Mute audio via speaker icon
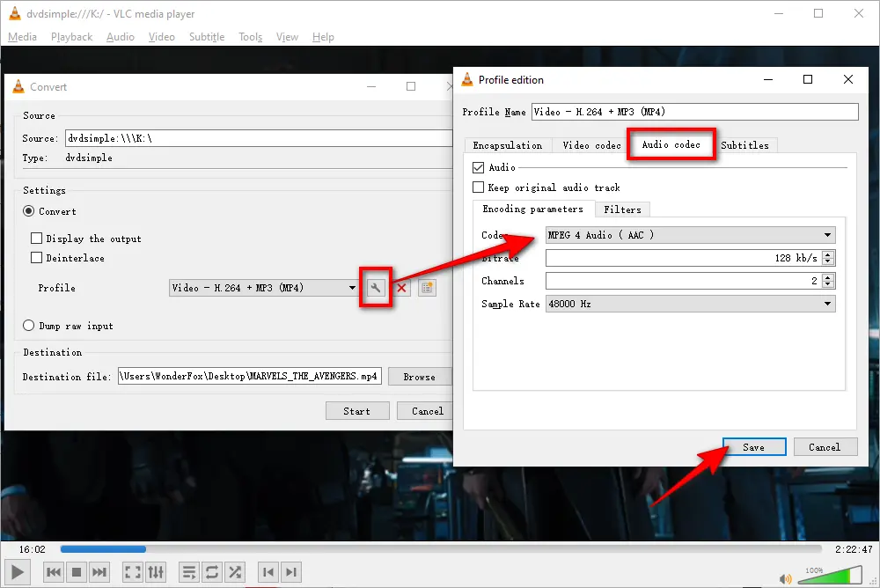This screenshot has height=588, width=880. click(x=786, y=578)
